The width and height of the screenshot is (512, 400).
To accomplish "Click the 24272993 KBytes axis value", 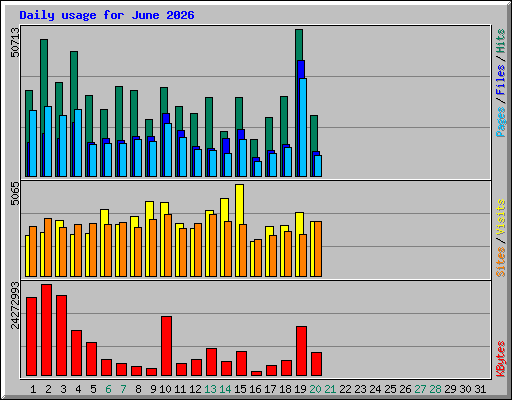I will coord(15,305).
